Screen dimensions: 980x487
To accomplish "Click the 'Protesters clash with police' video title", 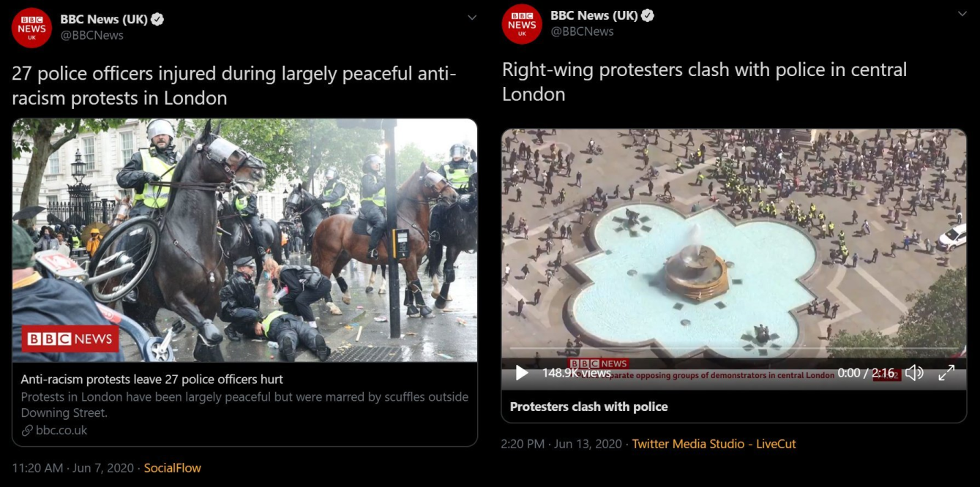I will pyautogui.click(x=588, y=407).
